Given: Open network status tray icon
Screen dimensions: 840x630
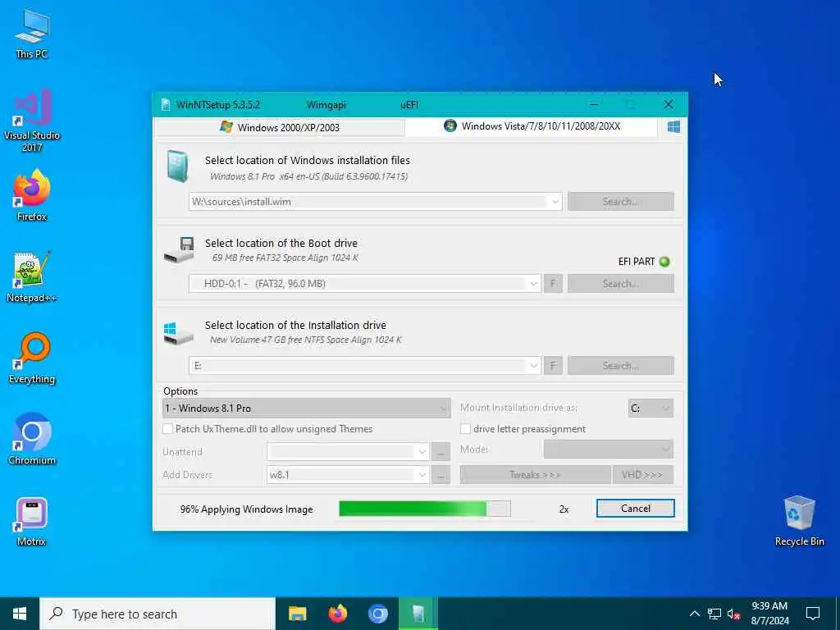Looking at the screenshot, I should pyautogui.click(x=714, y=614).
